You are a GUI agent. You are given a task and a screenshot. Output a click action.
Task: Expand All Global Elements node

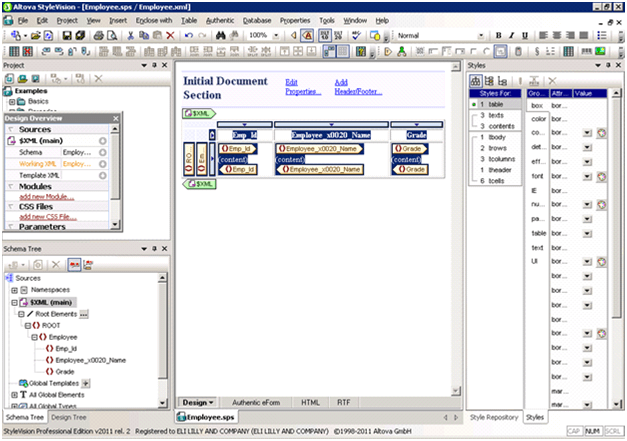pos(14,395)
